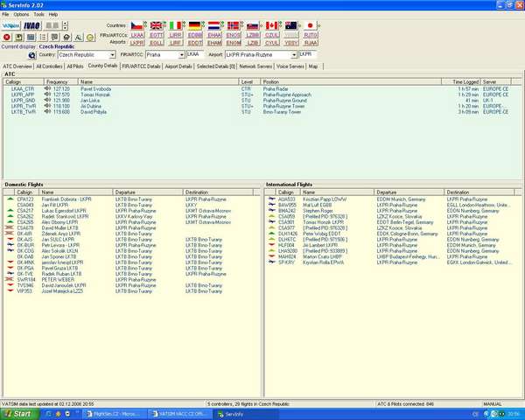Open the Help menu
The image size is (525, 420).
pyautogui.click(x=53, y=14)
